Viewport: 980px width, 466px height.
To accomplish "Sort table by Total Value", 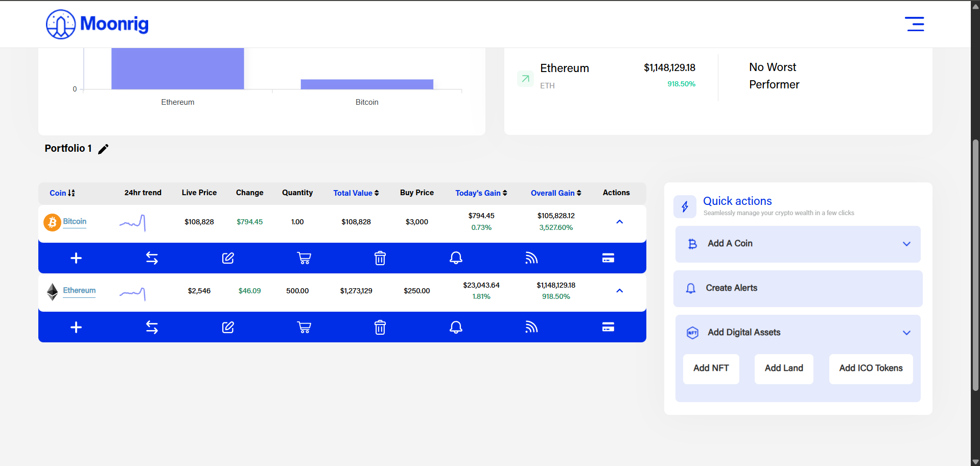I will click(356, 193).
